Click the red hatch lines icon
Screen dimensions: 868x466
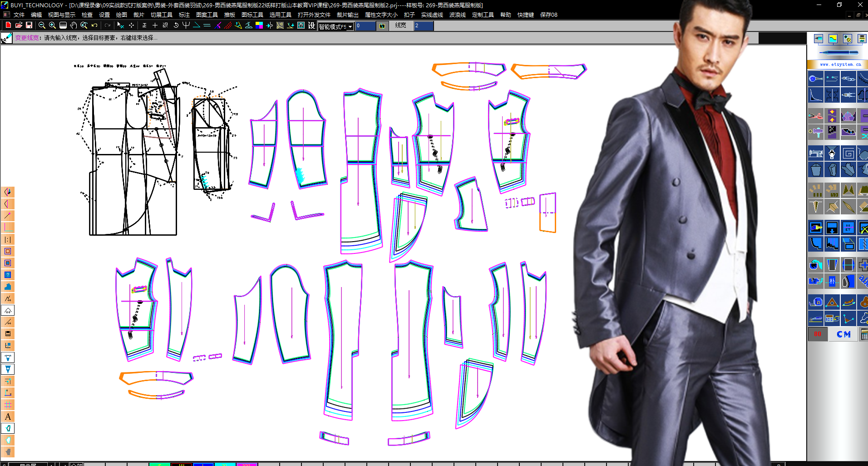pos(228,25)
